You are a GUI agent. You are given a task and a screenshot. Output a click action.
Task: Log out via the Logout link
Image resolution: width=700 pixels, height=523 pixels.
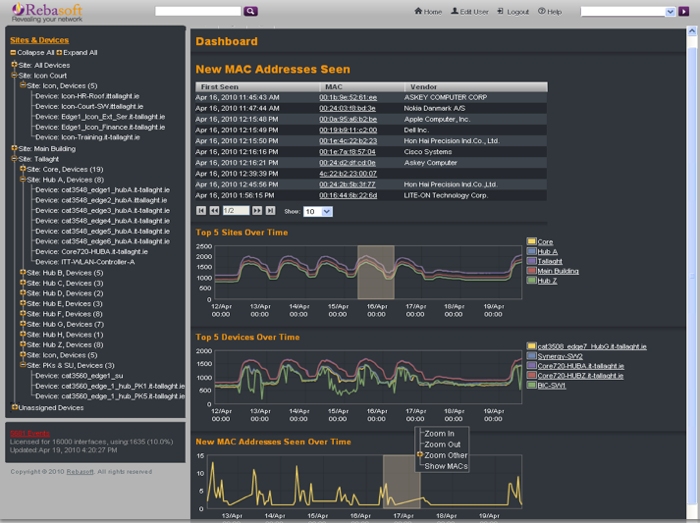click(513, 12)
